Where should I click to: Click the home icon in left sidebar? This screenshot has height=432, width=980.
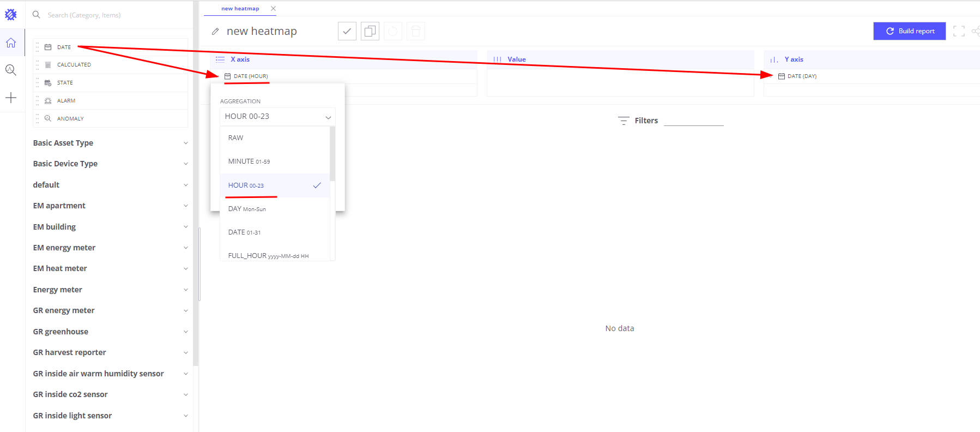point(11,43)
